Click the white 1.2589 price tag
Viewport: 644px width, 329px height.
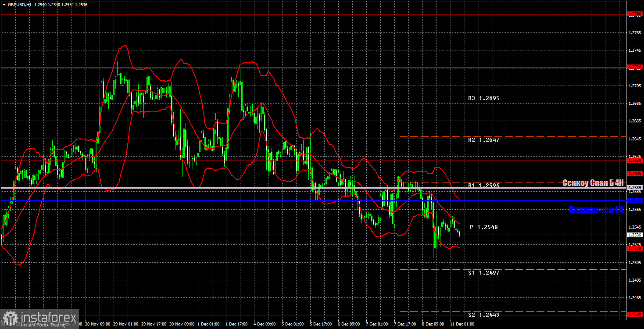pyautogui.click(x=635, y=188)
